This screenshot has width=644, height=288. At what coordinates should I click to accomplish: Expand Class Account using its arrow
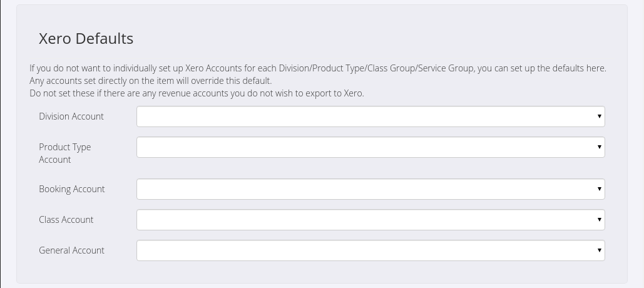click(x=599, y=220)
